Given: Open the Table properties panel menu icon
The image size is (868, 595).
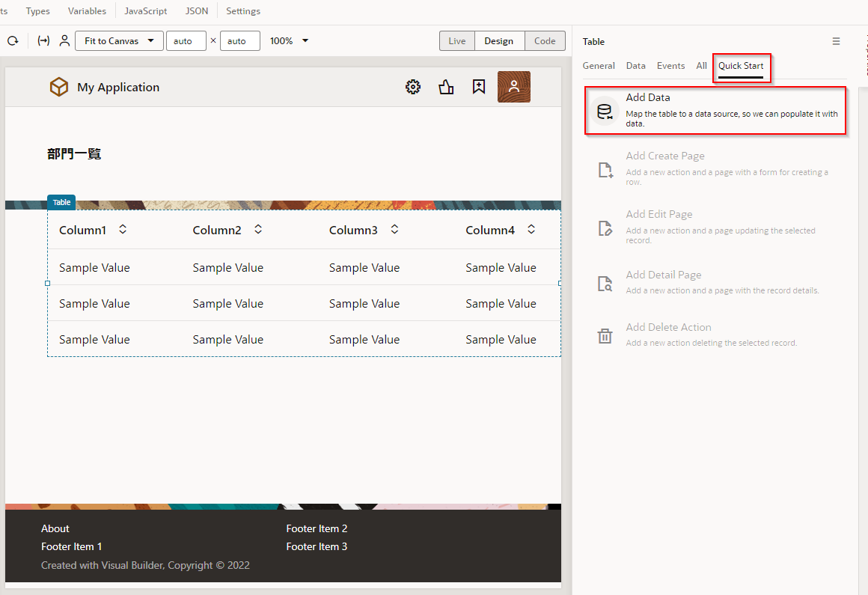Looking at the screenshot, I should (x=836, y=42).
